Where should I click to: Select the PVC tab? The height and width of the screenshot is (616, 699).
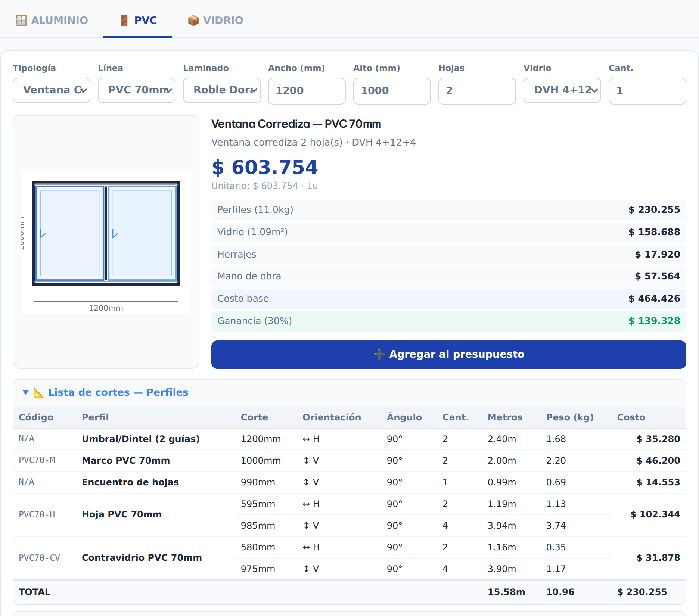click(137, 20)
